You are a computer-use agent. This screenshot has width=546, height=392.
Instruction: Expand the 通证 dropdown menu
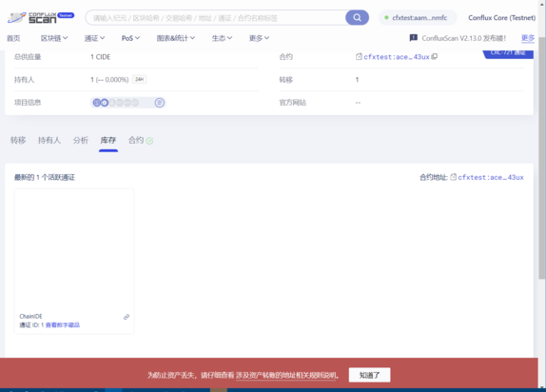(x=94, y=38)
